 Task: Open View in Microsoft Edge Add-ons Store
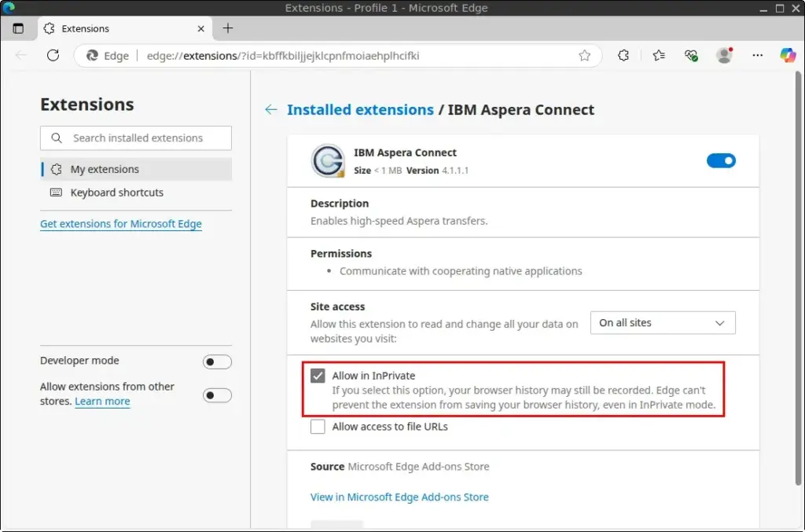pos(399,497)
